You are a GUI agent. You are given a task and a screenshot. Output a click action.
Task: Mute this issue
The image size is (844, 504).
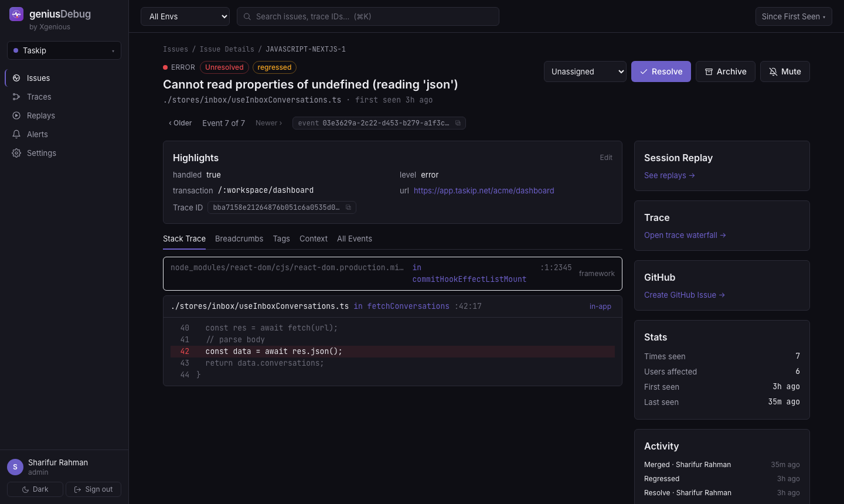[785, 71]
